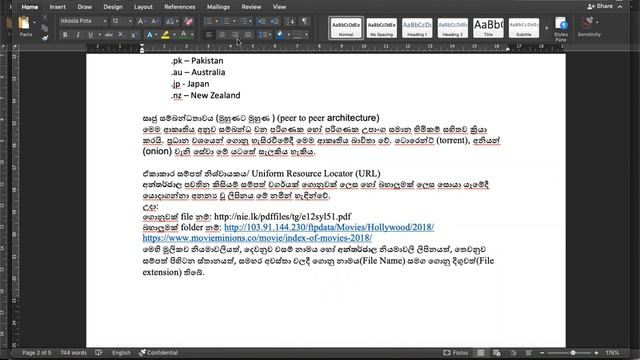Apply Shading paint bucket

[x=280, y=35]
